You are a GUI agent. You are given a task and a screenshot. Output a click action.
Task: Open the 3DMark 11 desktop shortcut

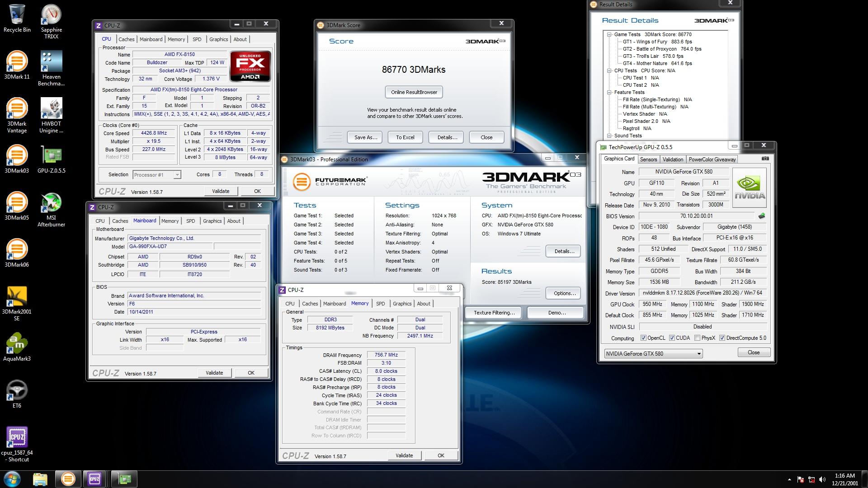coord(17,65)
